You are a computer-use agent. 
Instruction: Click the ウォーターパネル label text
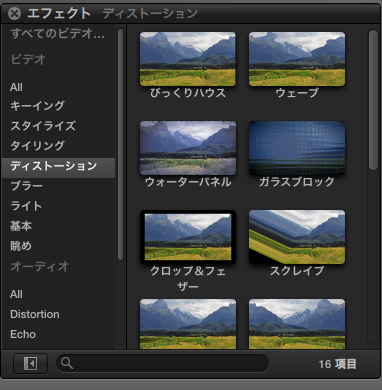tap(188, 182)
